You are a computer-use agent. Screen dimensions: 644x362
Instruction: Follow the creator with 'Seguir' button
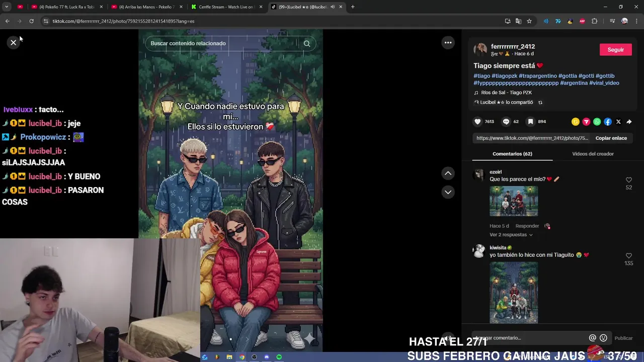coord(615,50)
